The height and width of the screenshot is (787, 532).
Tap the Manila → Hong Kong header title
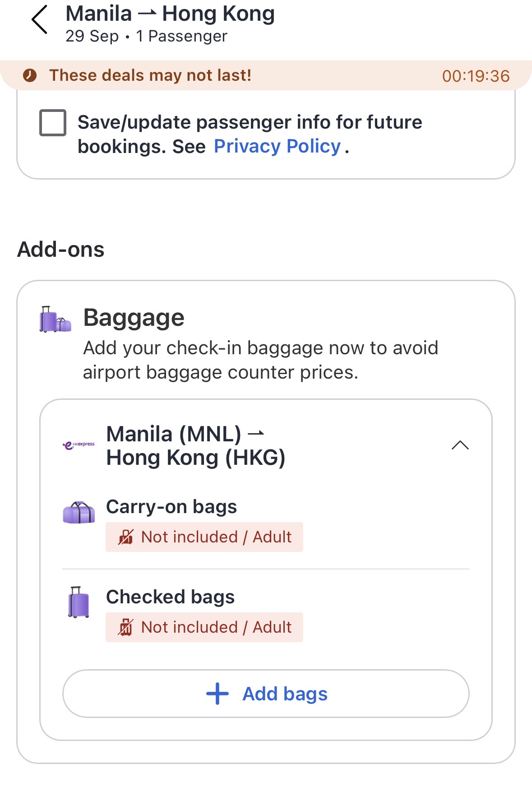coord(170,14)
